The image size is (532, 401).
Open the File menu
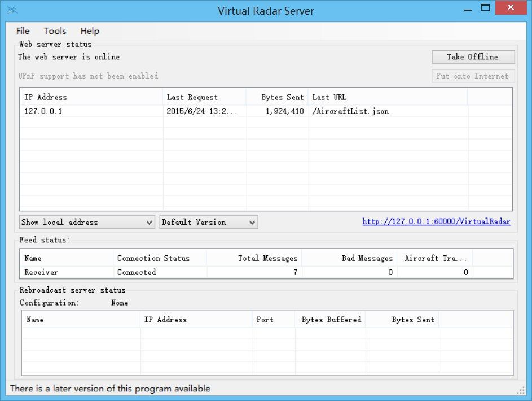(23, 31)
